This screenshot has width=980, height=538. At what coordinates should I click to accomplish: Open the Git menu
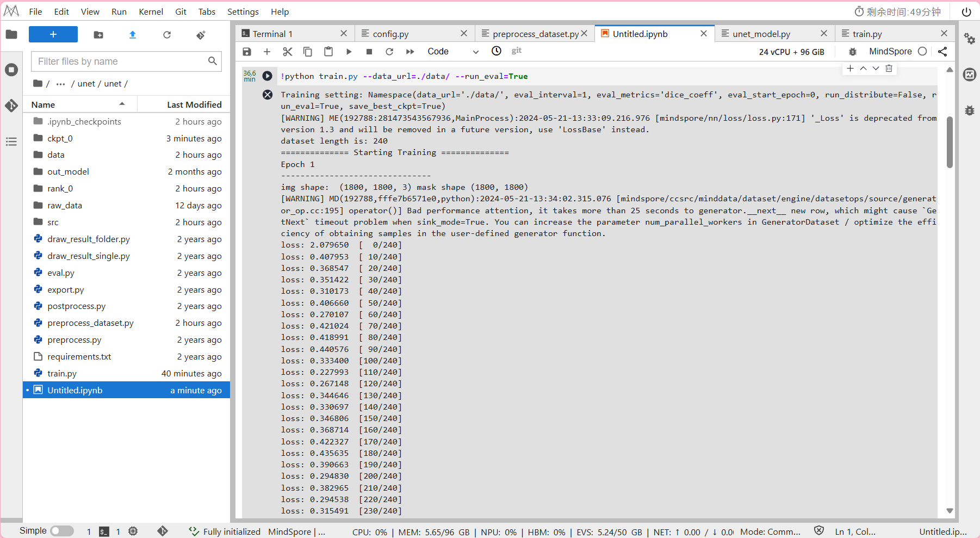point(181,11)
